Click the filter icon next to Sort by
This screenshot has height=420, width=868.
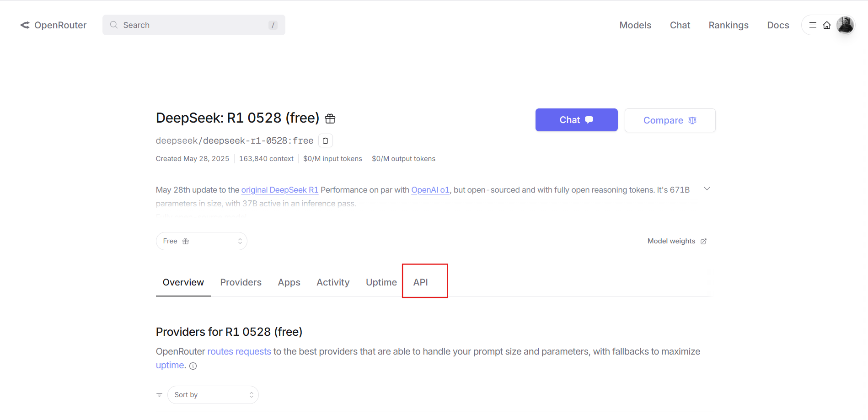click(159, 394)
